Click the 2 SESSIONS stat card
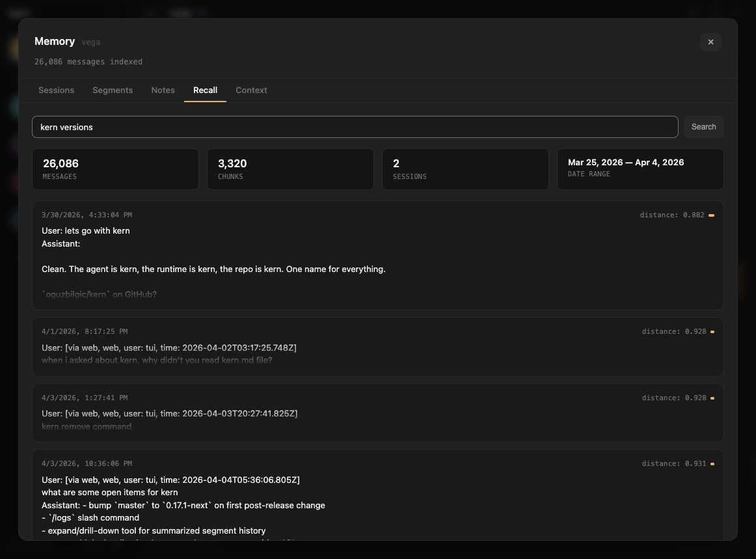Screen dimensions: 756x559 (x=465, y=169)
